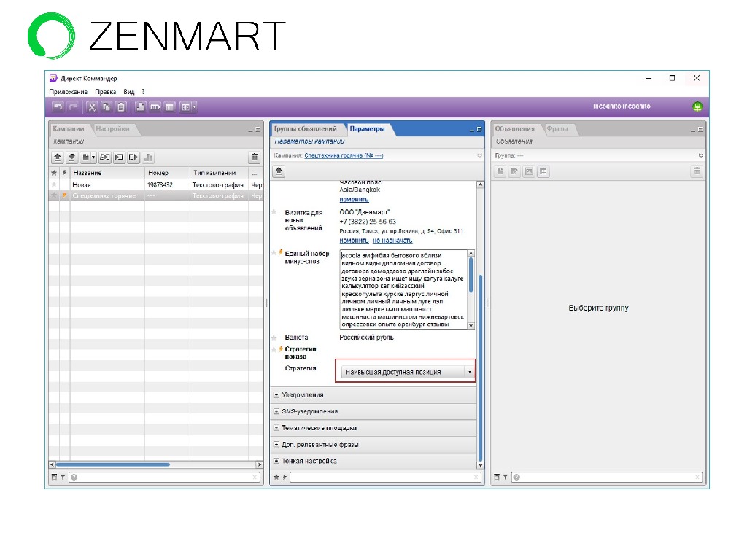Expand the Тематические площадки section

(276, 428)
